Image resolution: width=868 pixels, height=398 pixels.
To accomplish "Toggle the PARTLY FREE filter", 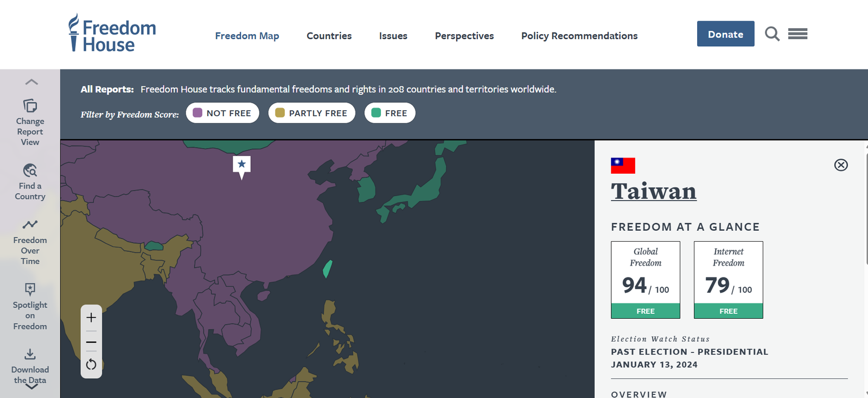I will coord(311,113).
